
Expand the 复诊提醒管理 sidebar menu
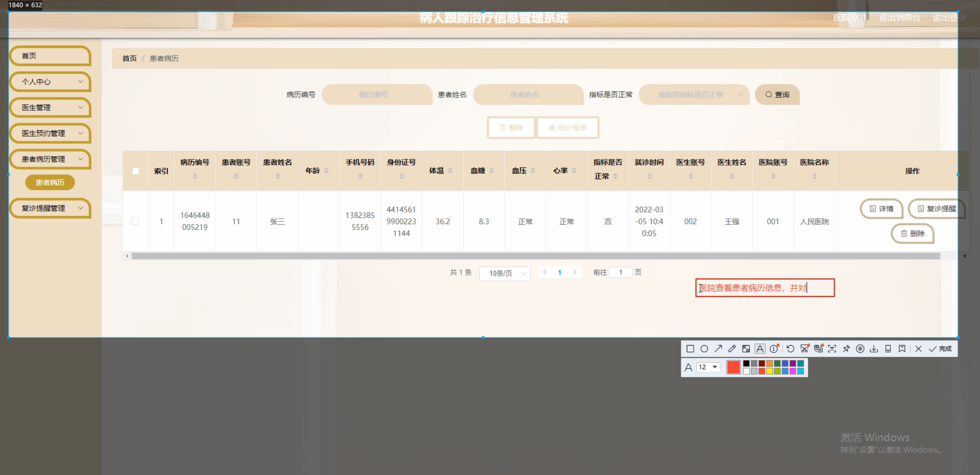click(50, 208)
